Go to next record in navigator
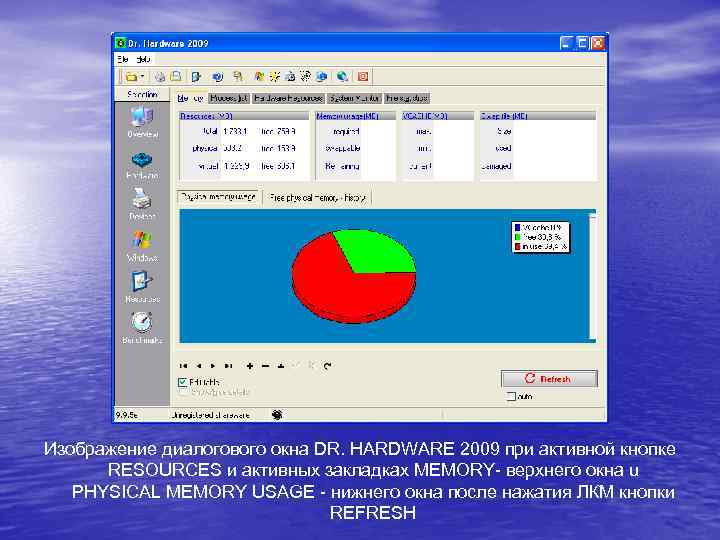The height and width of the screenshot is (540, 720). [213, 366]
